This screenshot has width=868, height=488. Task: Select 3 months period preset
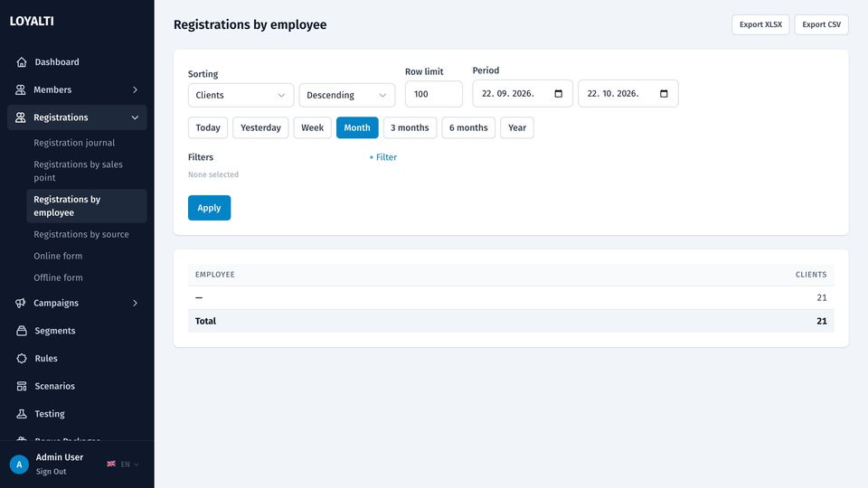point(410,127)
